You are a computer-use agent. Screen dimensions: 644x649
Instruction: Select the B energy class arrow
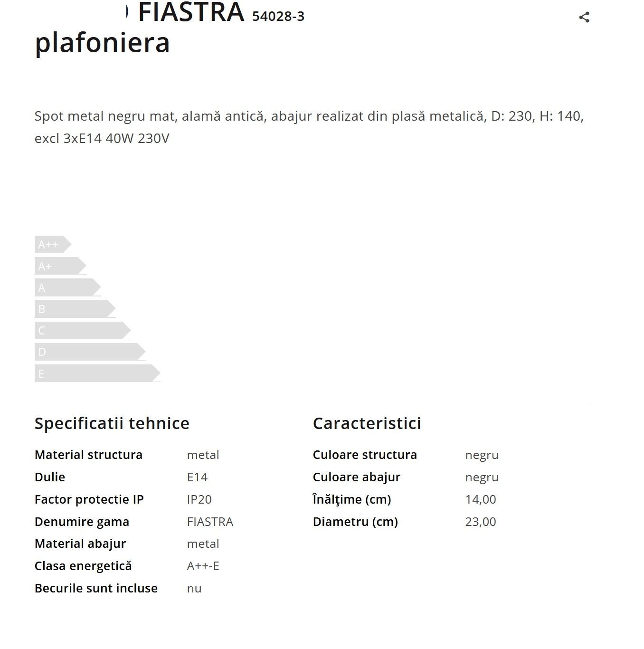[x=75, y=309]
